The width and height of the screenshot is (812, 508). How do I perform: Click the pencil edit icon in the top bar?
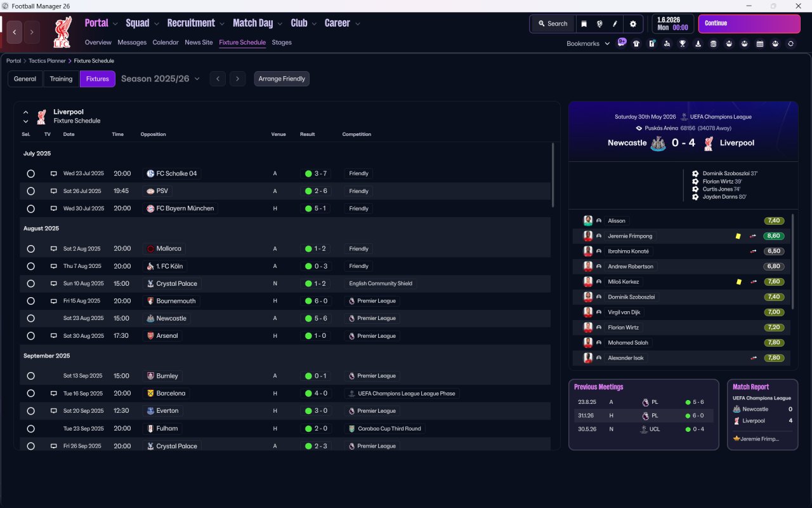click(x=615, y=23)
